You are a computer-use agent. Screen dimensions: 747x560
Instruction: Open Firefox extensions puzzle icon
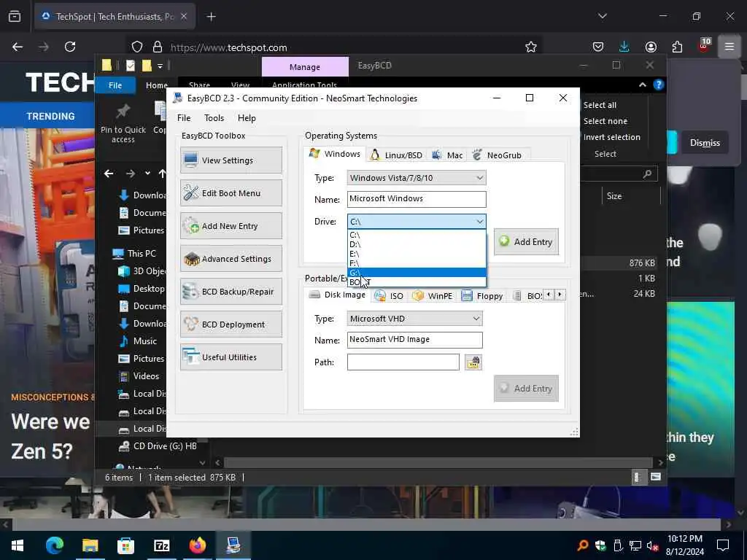point(677,47)
